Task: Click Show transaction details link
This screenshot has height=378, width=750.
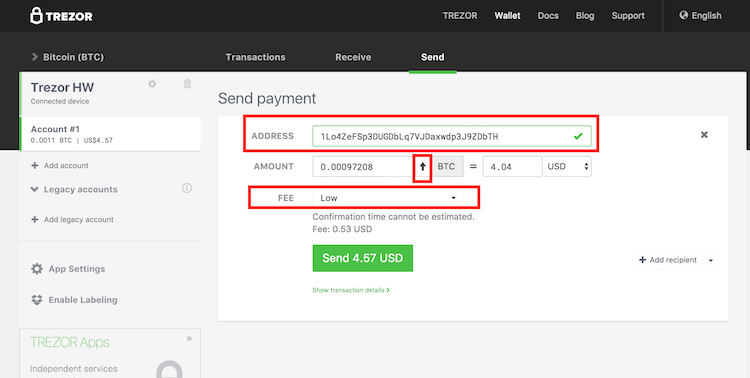Action: tap(351, 290)
